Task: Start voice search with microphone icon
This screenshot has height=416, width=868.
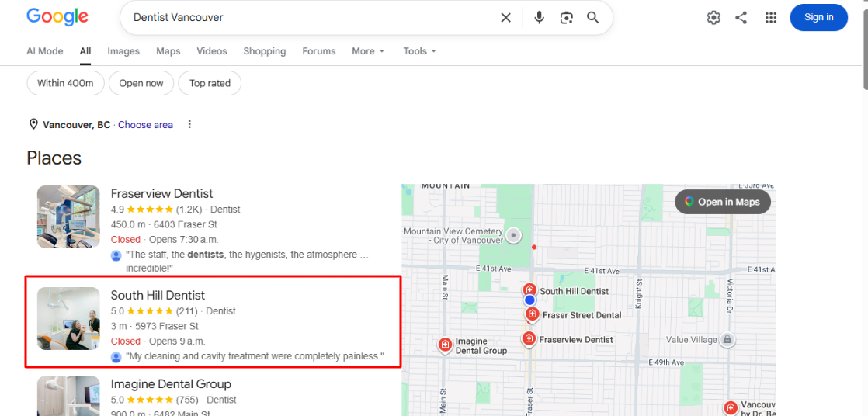Action: coord(539,18)
